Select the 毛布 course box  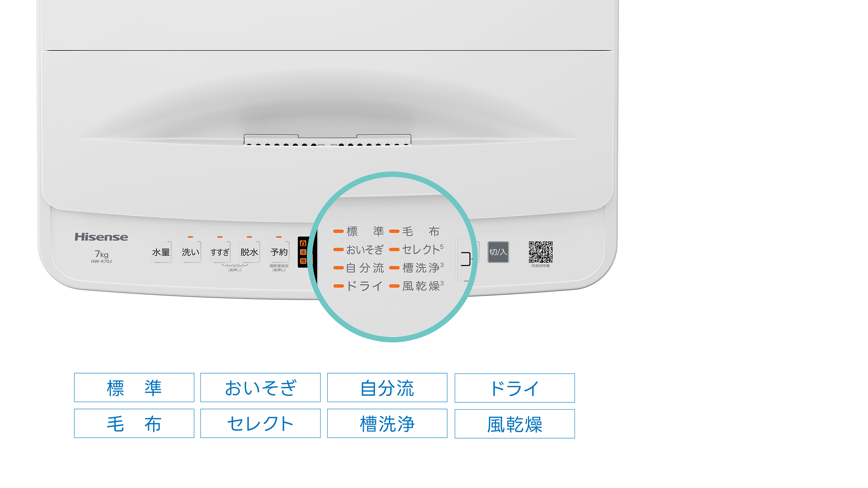tap(134, 423)
